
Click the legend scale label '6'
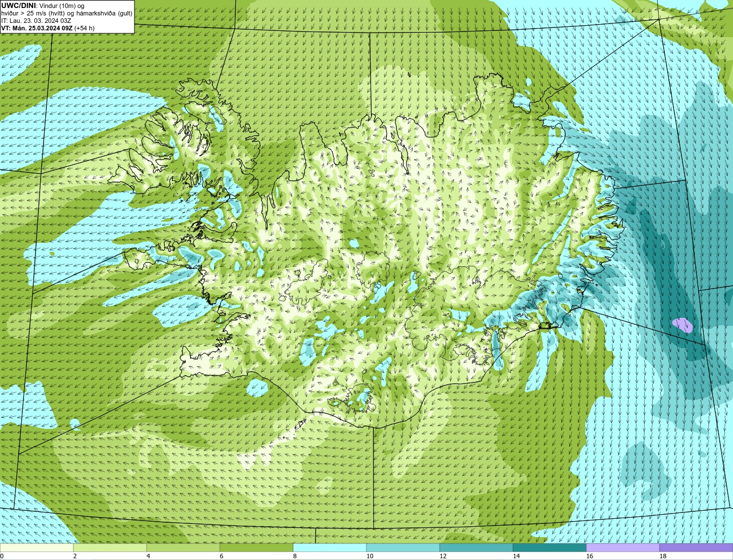point(222,556)
